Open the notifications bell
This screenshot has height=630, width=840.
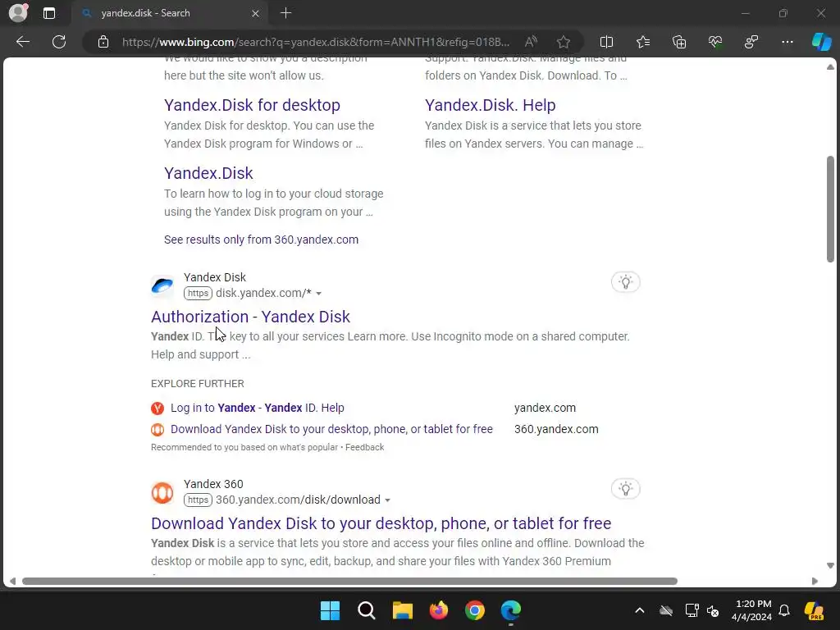tap(784, 610)
